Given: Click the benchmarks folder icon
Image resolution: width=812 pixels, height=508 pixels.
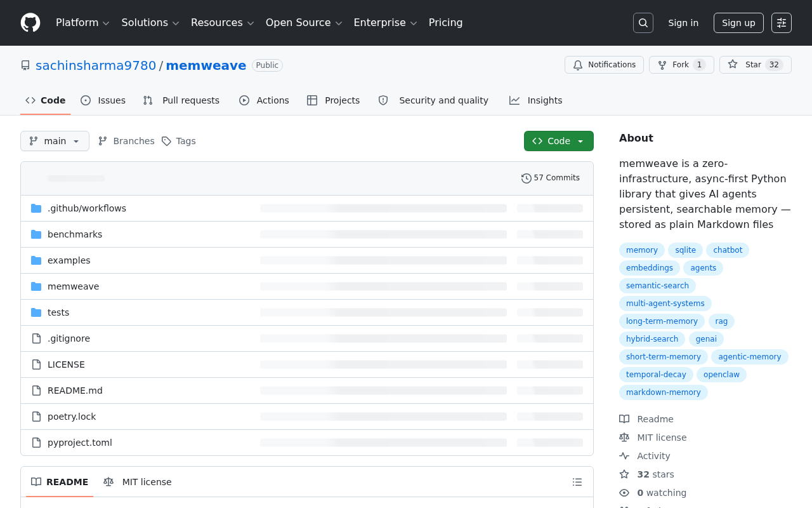Looking at the screenshot, I should click(36, 234).
